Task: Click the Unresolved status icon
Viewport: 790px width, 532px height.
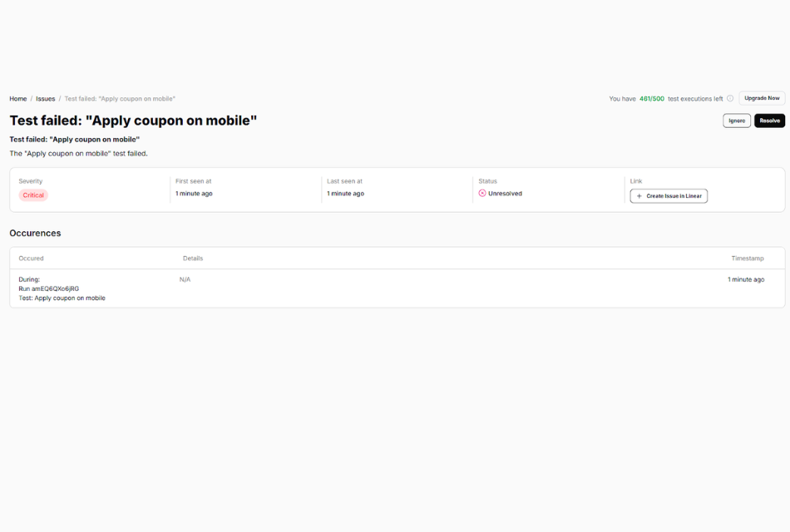Action: 482,193
